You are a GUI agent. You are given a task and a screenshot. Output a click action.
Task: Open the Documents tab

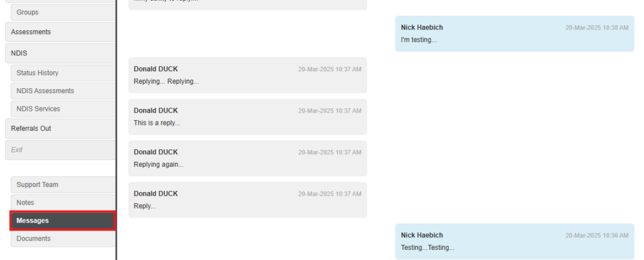[x=64, y=239]
